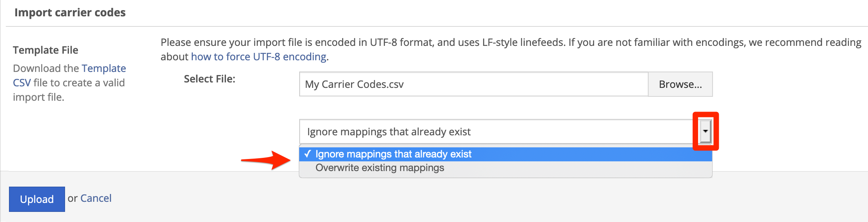Open the mappings dropdown arrow
This screenshot has width=868, height=222.
[x=705, y=131]
